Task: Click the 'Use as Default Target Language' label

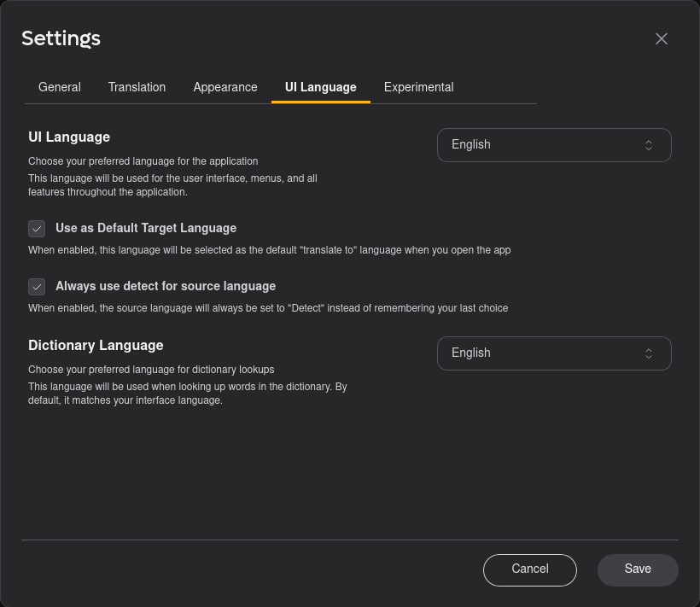Action: pyautogui.click(x=146, y=228)
